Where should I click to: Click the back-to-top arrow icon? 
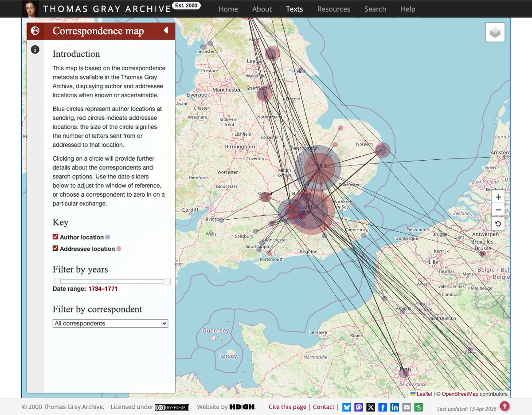[x=505, y=406]
